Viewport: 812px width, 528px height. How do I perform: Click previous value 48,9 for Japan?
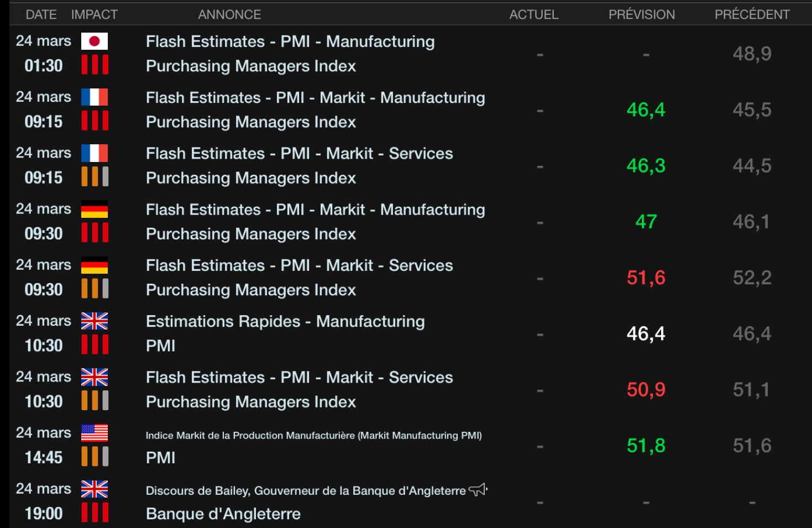[x=752, y=54]
